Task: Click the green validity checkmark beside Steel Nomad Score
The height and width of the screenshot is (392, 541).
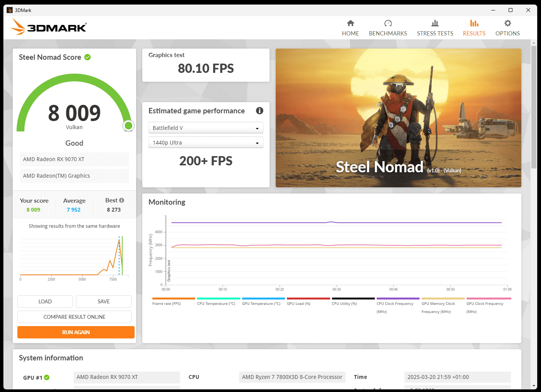Action: (88, 57)
